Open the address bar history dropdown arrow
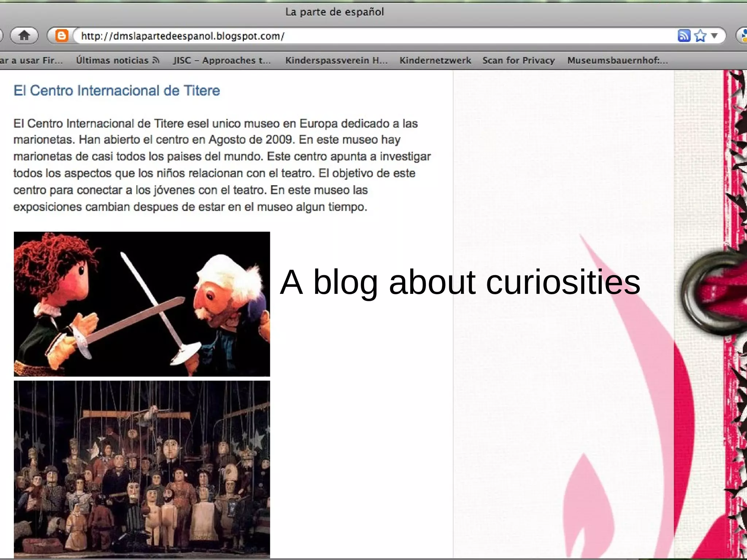 pyautogui.click(x=714, y=36)
